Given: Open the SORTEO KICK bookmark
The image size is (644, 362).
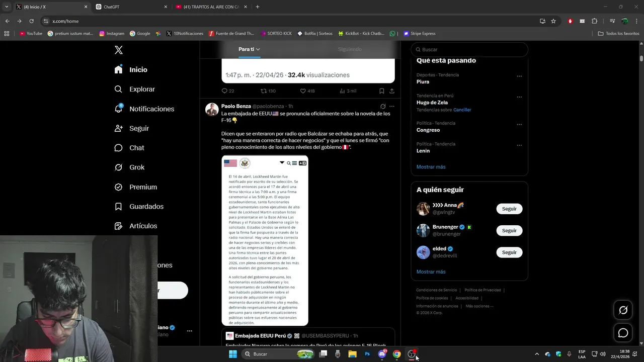Looking at the screenshot, I should click(276, 34).
